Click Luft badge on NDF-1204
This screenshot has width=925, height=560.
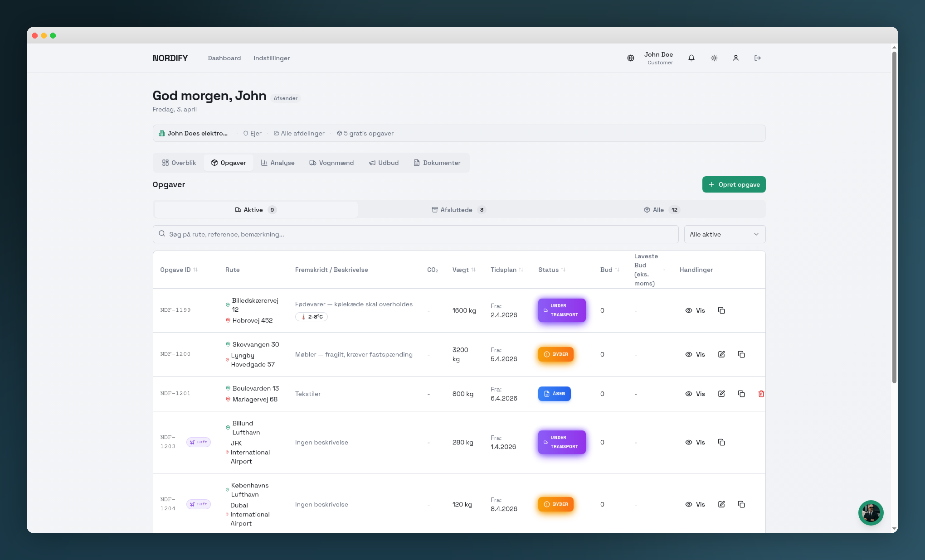[x=199, y=504]
